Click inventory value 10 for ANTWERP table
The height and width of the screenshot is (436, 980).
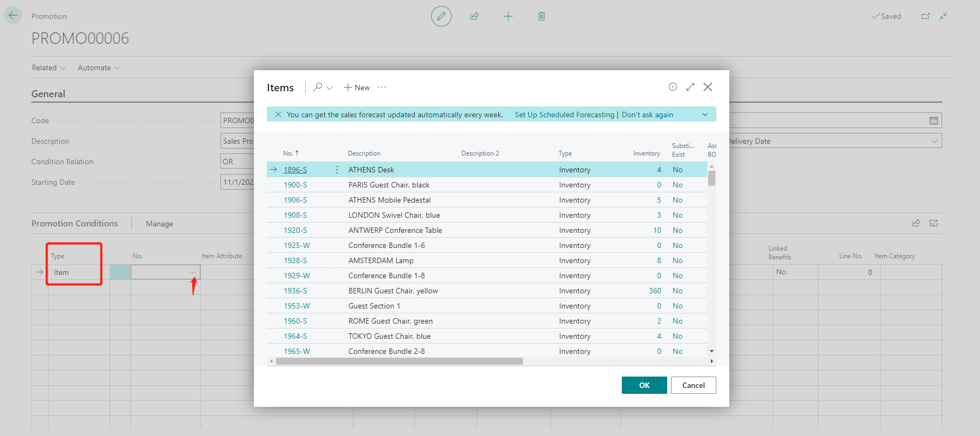(x=657, y=230)
